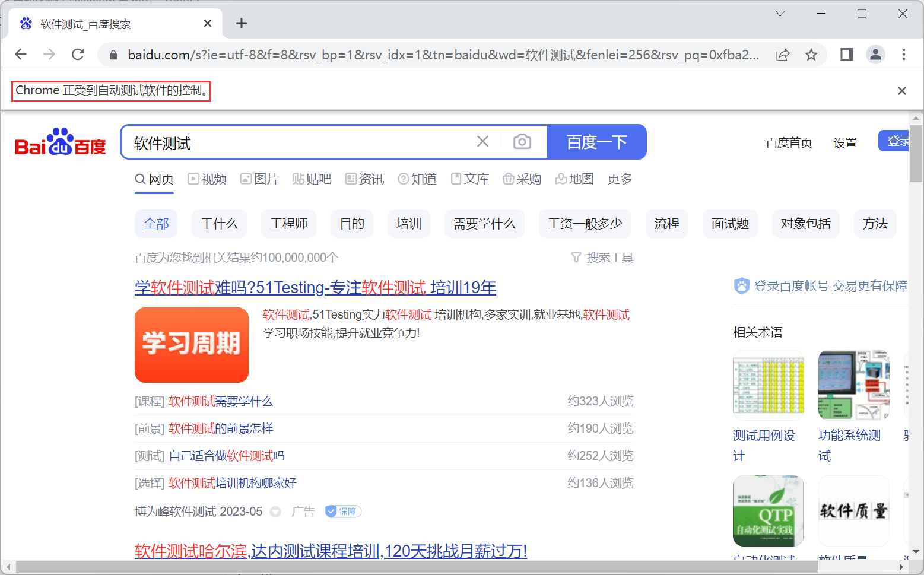Image resolution: width=924 pixels, height=575 pixels.
Task: Select the 工资一般多少 filter chip
Action: 585,224
